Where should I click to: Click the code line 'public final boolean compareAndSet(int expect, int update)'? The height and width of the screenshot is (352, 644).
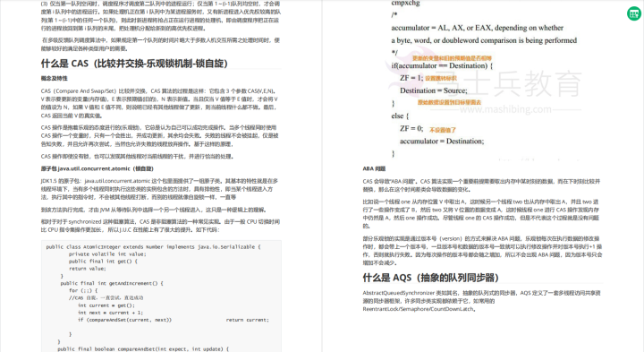point(143,348)
